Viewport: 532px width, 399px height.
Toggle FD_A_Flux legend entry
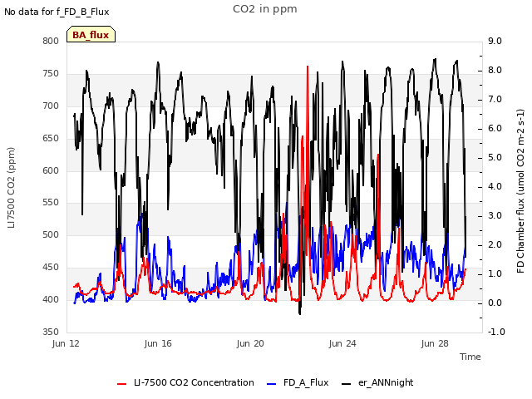point(298,382)
